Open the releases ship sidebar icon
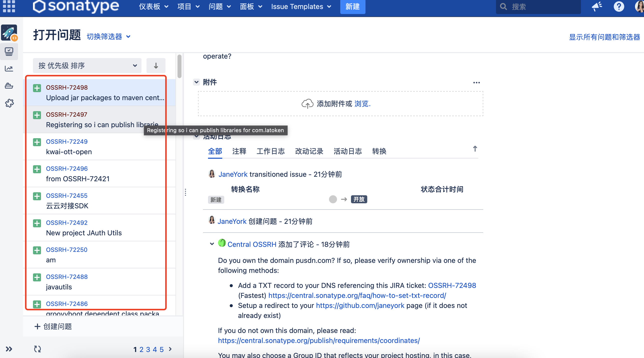 tap(9, 86)
